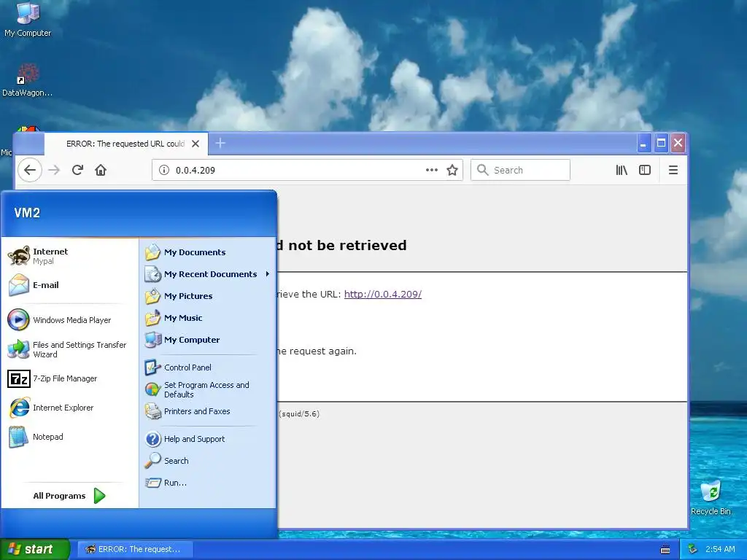Click the browser Forward arrow

pyautogui.click(x=54, y=170)
